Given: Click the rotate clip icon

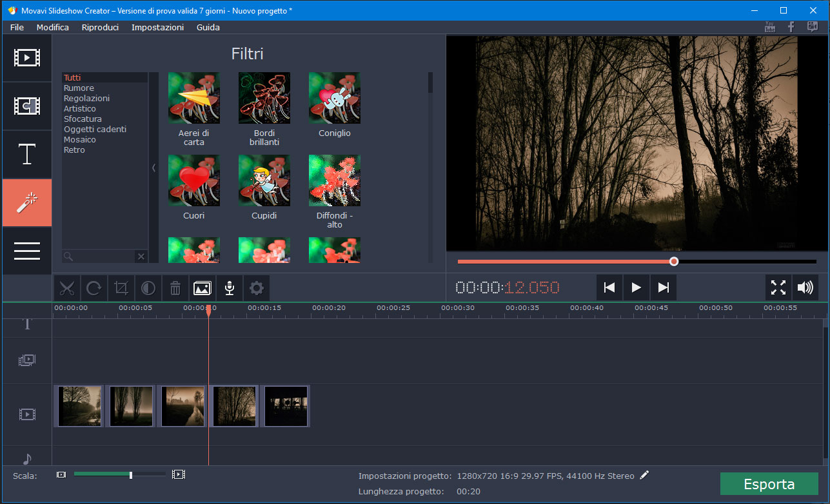Looking at the screenshot, I should coord(94,288).
